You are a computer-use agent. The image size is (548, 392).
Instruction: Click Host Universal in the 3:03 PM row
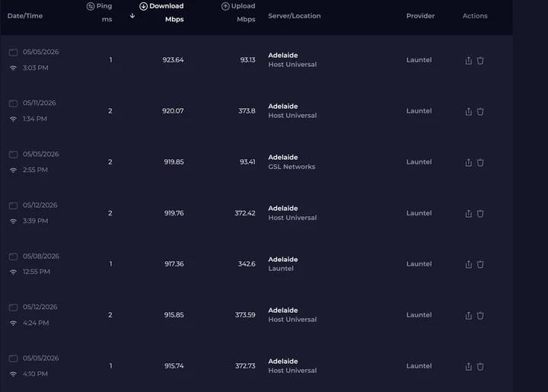tap(292, 65)
